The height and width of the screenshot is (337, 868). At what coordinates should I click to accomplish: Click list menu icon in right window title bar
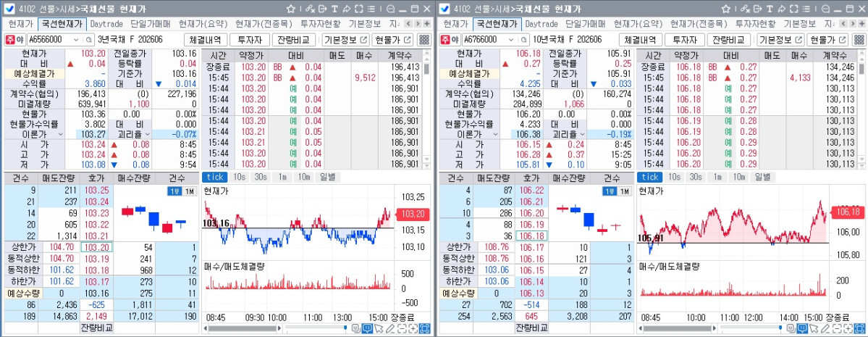[x=806, y=9]
